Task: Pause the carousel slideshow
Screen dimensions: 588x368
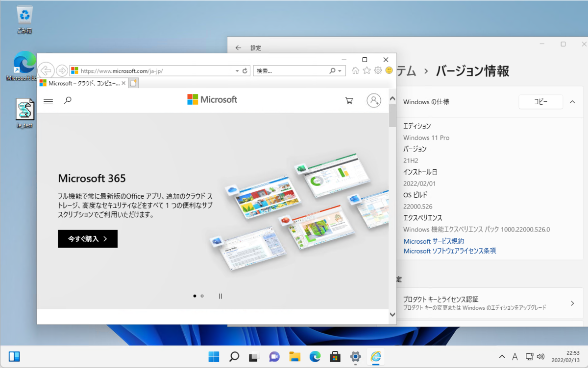Action: click(220, 296)
